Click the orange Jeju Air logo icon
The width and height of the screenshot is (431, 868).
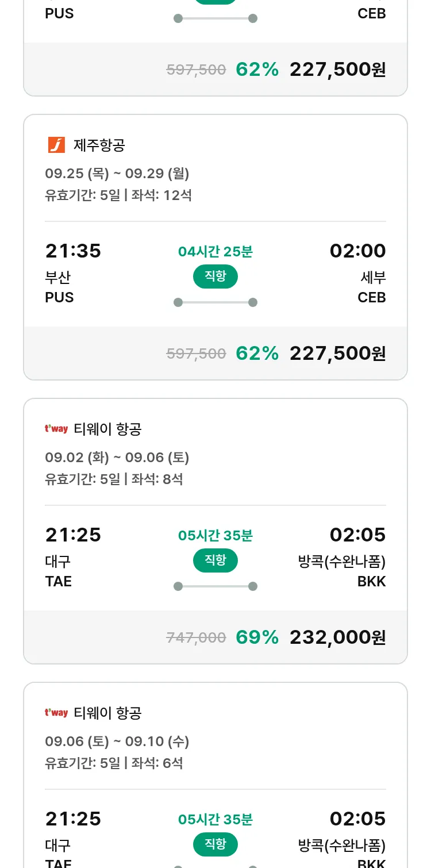coord(56,145)
